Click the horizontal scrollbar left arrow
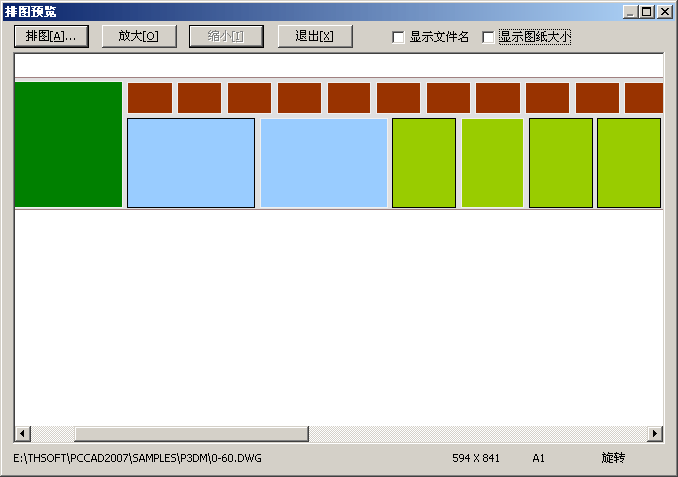The height and width of the screenshot is (477, 678). tap(22, 434)
